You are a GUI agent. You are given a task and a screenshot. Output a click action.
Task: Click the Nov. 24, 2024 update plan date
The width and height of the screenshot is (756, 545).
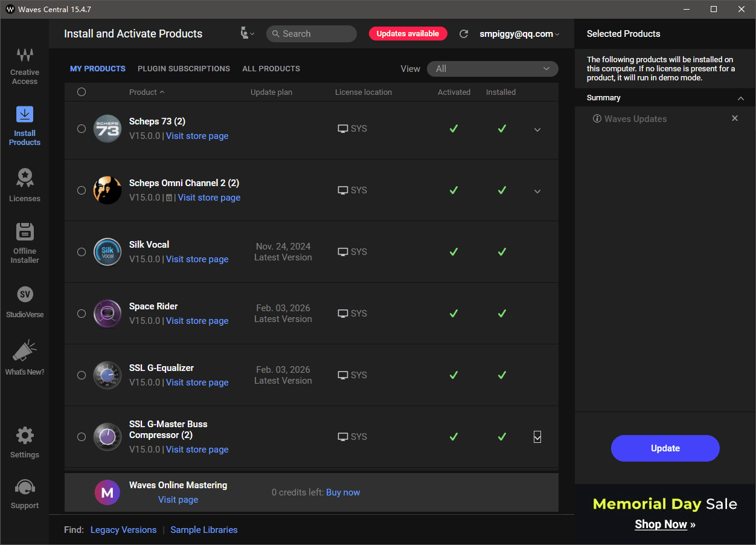pyautogui.click(x=283, y=247)
